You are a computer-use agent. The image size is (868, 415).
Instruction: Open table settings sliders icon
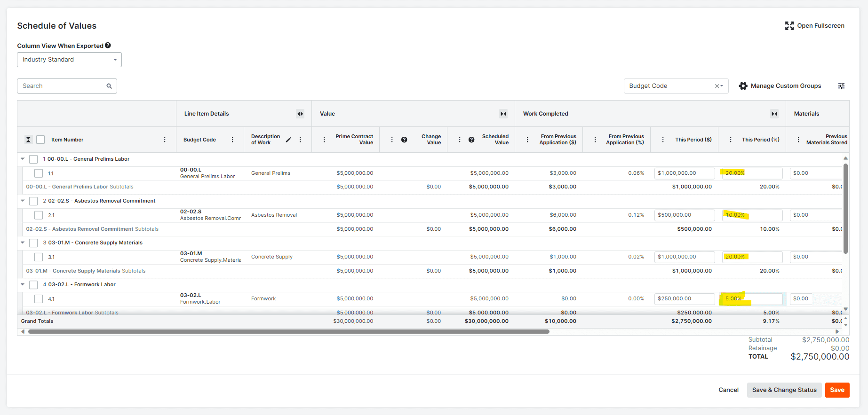pyautogui.click(x=841, y=86)
